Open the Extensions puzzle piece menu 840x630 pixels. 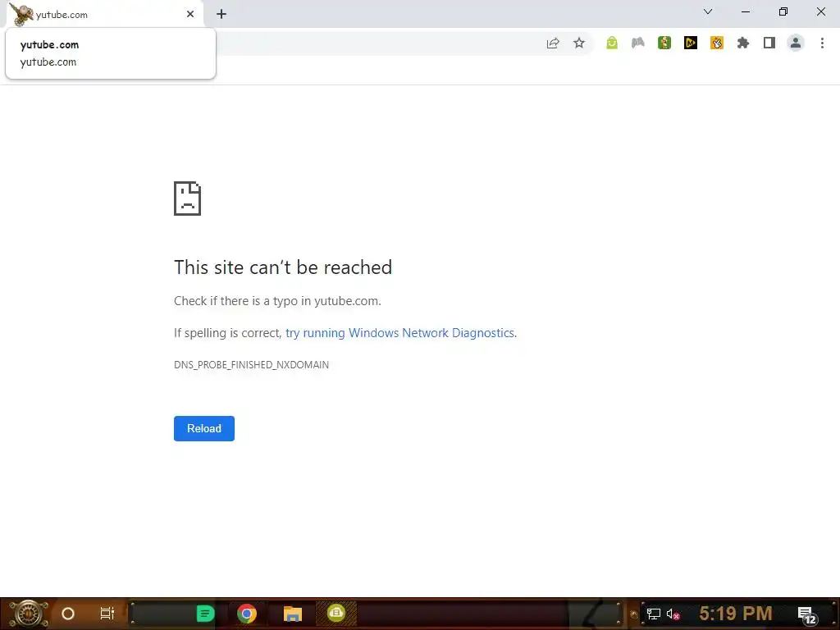(x=743, y=43)
